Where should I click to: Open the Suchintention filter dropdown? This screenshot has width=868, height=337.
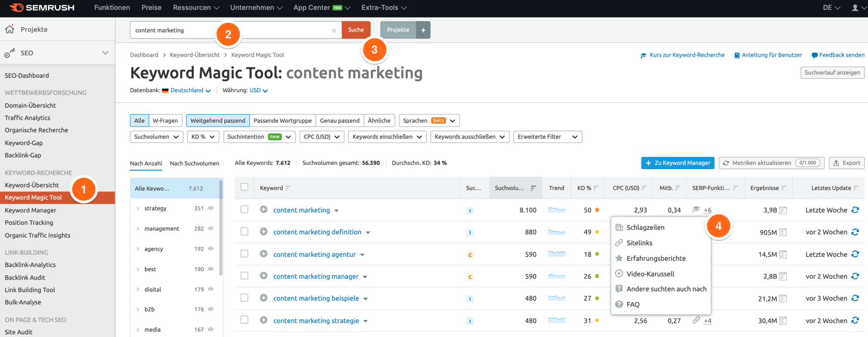[259, 137]
